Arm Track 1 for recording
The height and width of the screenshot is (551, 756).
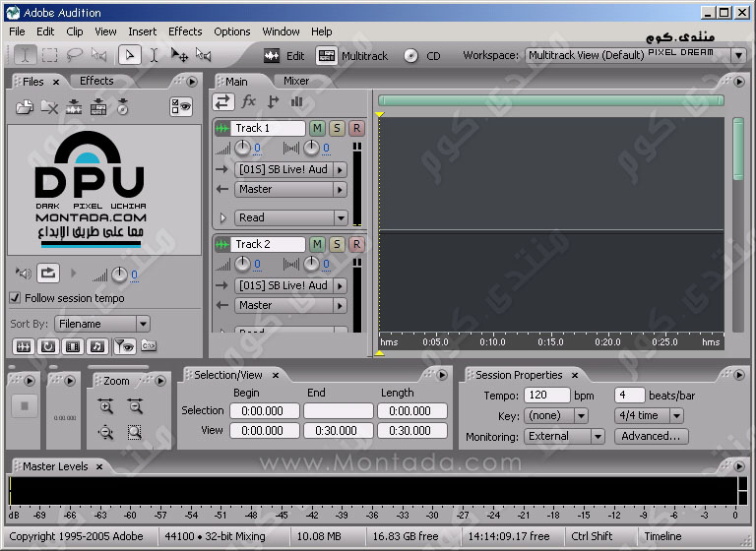coord(356,128)
